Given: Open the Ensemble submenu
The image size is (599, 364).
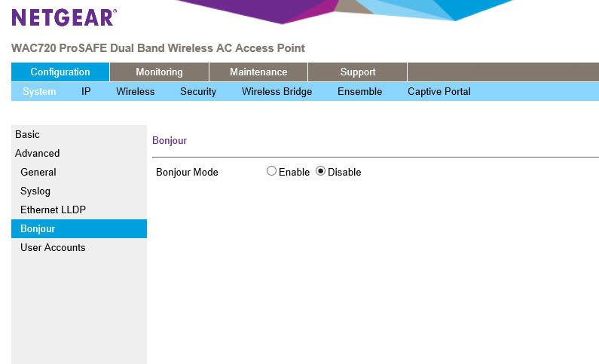Looking at the screenshot, I should pyautogui.click(x=360, y=92).
